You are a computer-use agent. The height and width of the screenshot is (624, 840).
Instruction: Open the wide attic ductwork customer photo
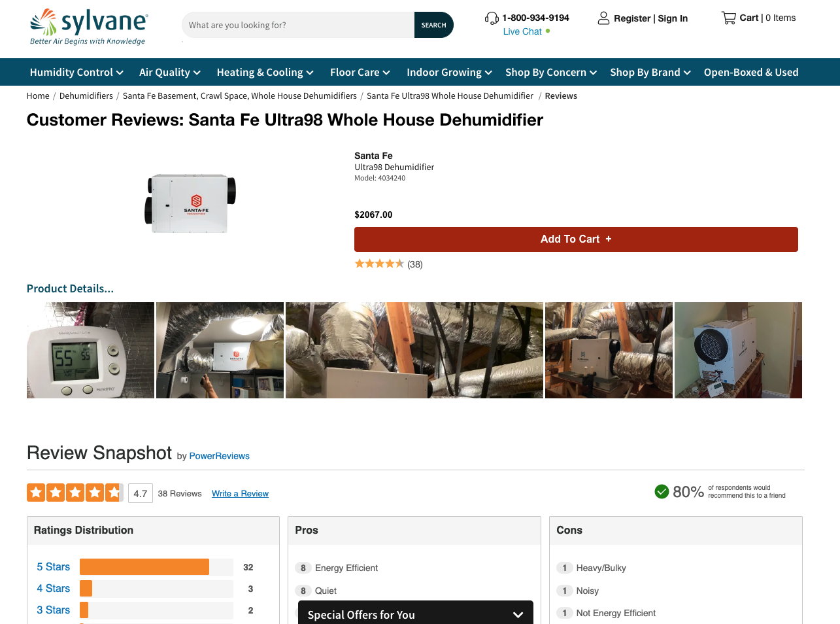[414, 350]
